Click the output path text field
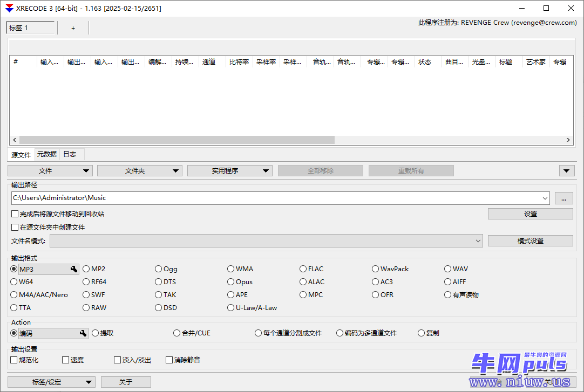Image resolution: width=584 pixels, height=392 pixels. point(276,198)
